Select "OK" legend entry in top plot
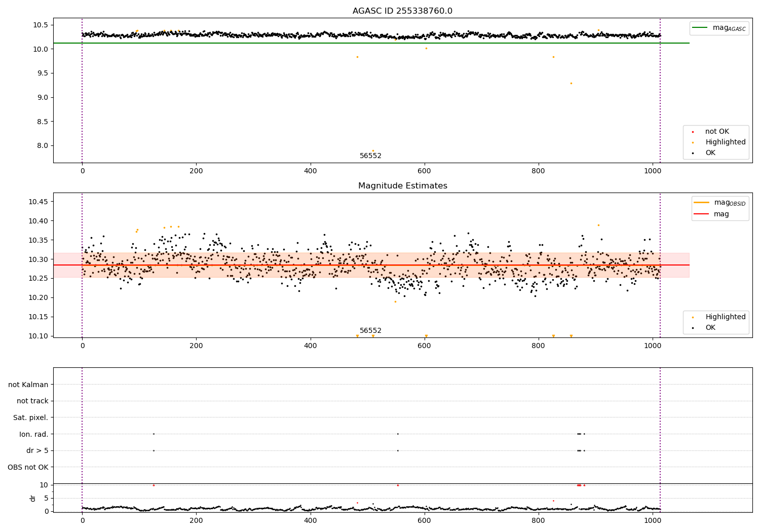The width and height of the screenshot is (760, 532). pos(710,153)
